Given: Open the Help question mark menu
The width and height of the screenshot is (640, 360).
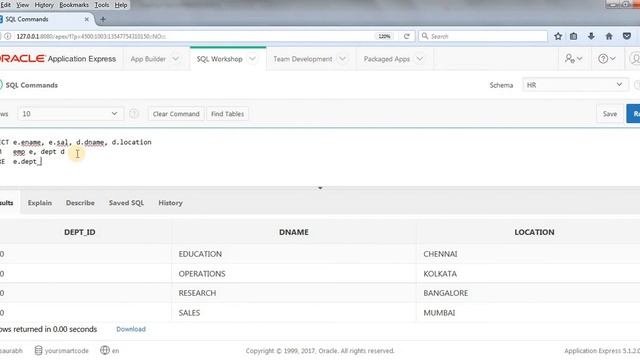Looking at the screenshot, I should pos(607,59).
